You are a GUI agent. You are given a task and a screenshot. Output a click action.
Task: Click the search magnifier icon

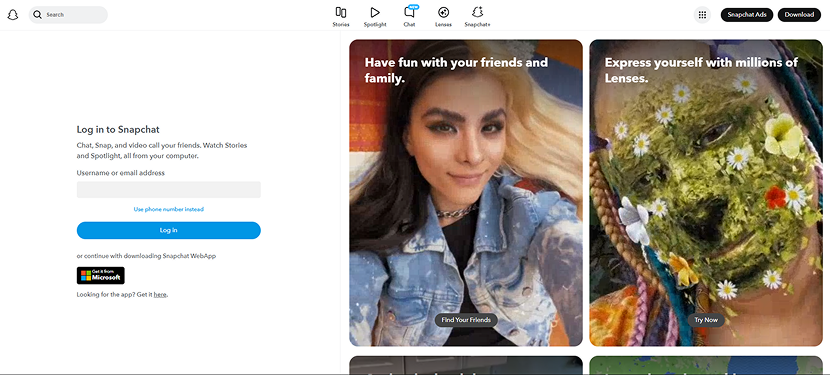click(38, 15)
